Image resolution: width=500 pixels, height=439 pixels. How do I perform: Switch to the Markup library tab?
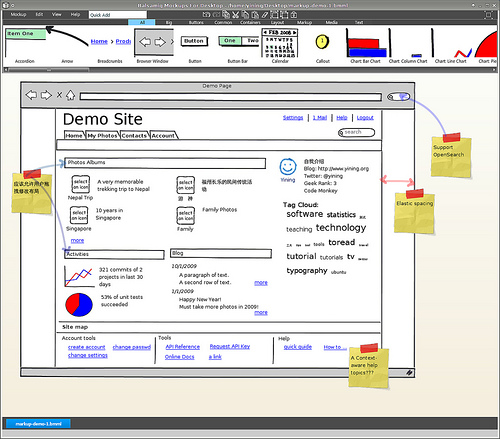[304, 22]
